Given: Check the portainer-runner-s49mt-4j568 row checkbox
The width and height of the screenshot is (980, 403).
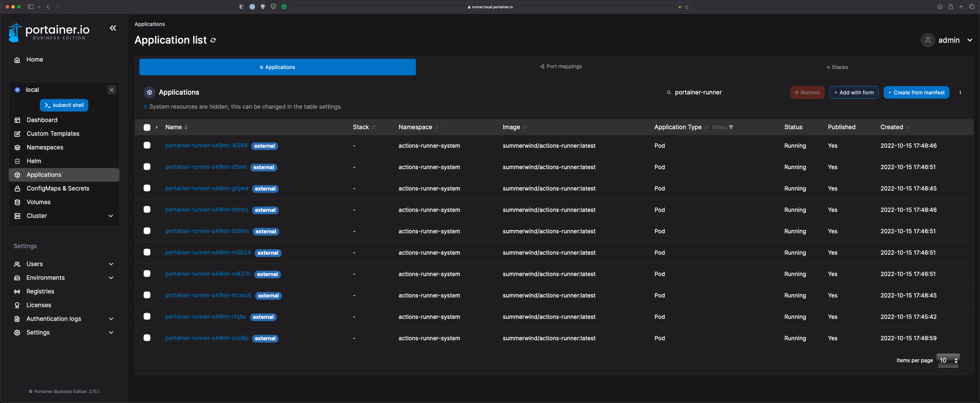Looking at the screenshot, I should 147,145.
